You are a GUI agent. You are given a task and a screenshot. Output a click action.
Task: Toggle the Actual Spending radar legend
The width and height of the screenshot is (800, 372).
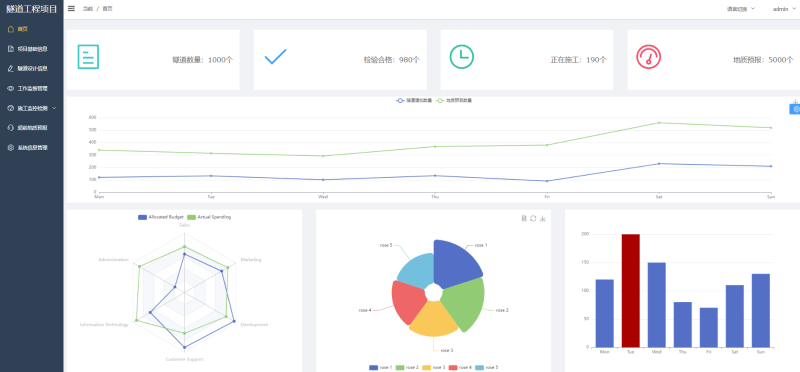coord(209,217)
